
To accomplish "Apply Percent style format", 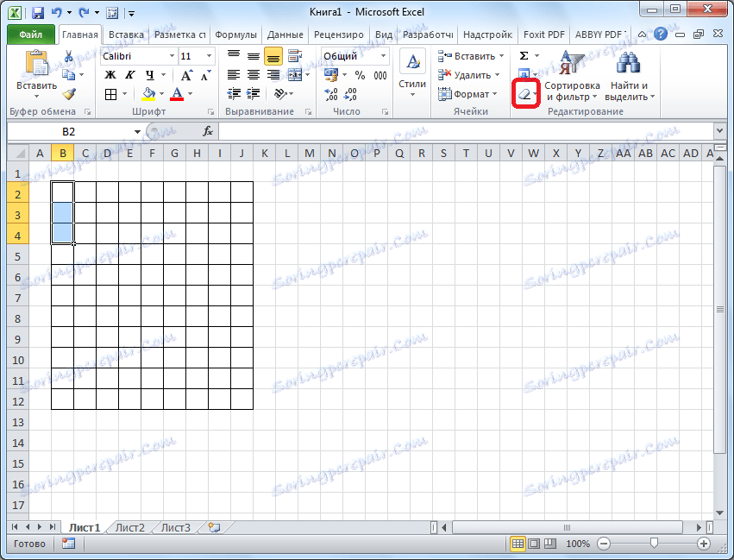I will pos(360,75).
